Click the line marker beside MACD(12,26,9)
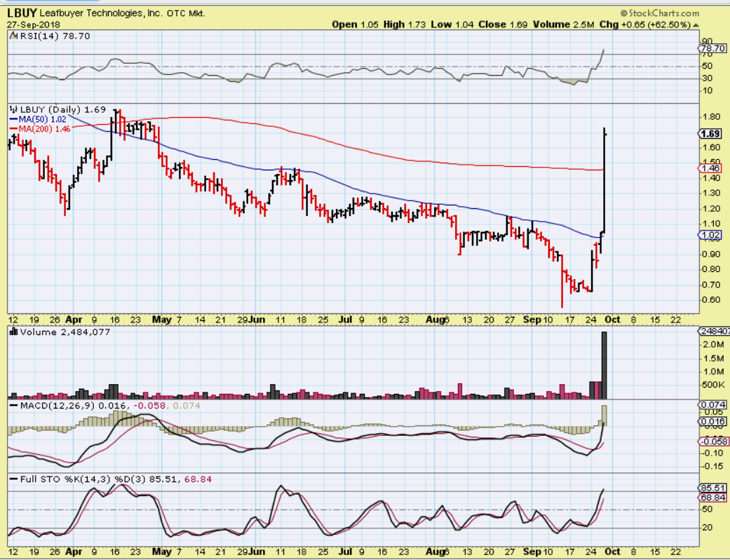This screenshot has width=730, height=560. [13, 405]
